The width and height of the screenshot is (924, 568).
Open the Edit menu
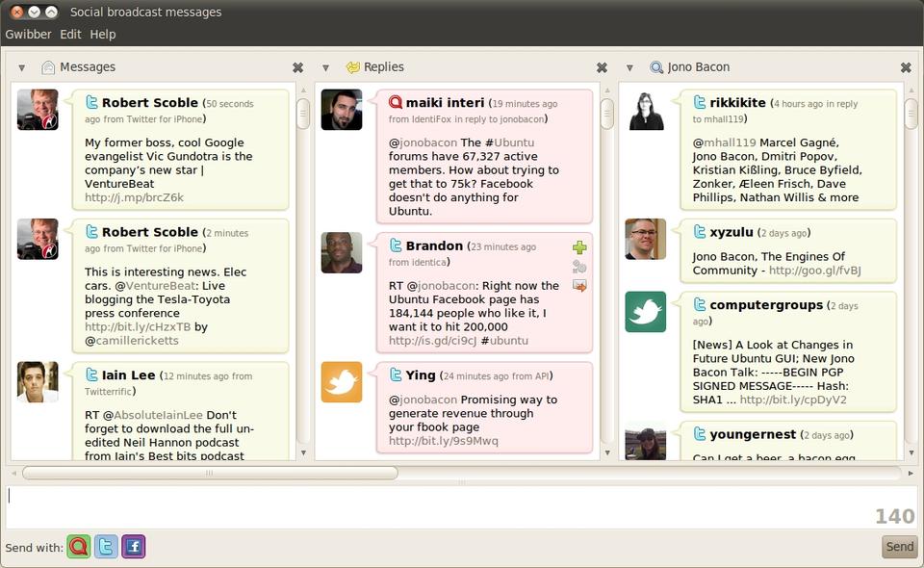point(70,34)
